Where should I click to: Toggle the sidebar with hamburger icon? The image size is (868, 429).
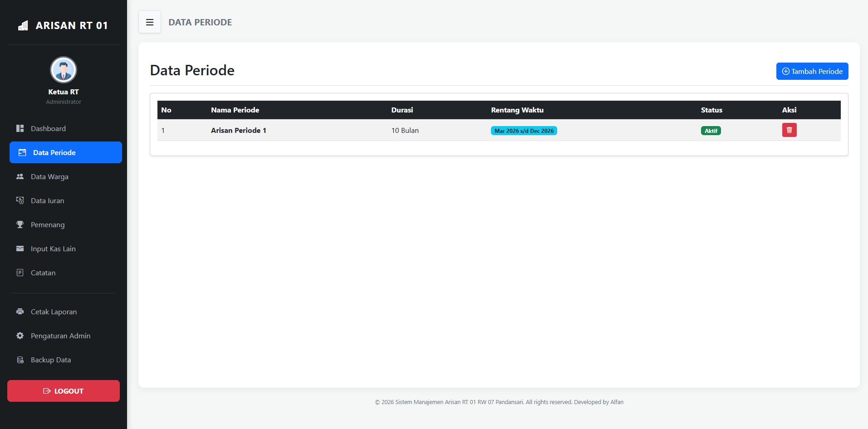click(150, 22)
